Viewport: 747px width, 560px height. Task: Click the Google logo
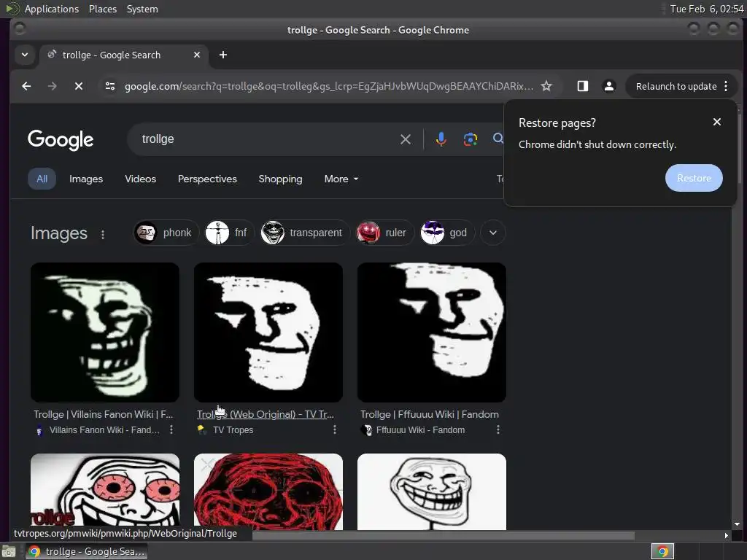[x=61, y=139]
